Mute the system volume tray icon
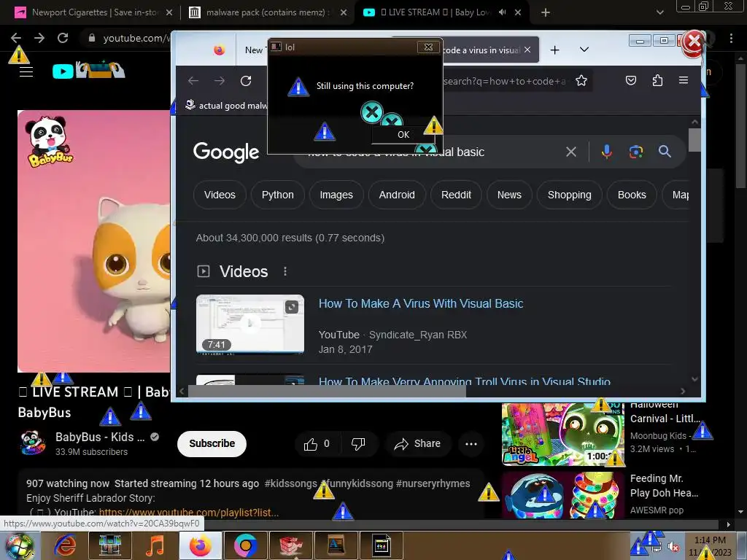Viewport: 747px width, 560px height. (673, 547)
